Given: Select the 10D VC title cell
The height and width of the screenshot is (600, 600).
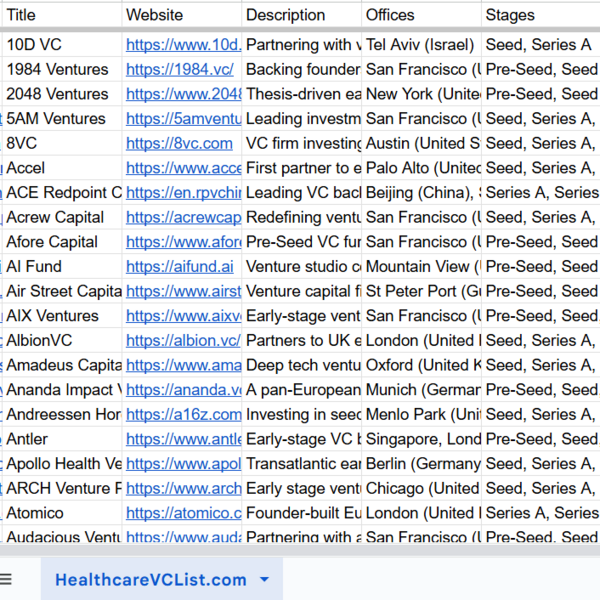Looking at the screenshot, I should click(62, 45).
